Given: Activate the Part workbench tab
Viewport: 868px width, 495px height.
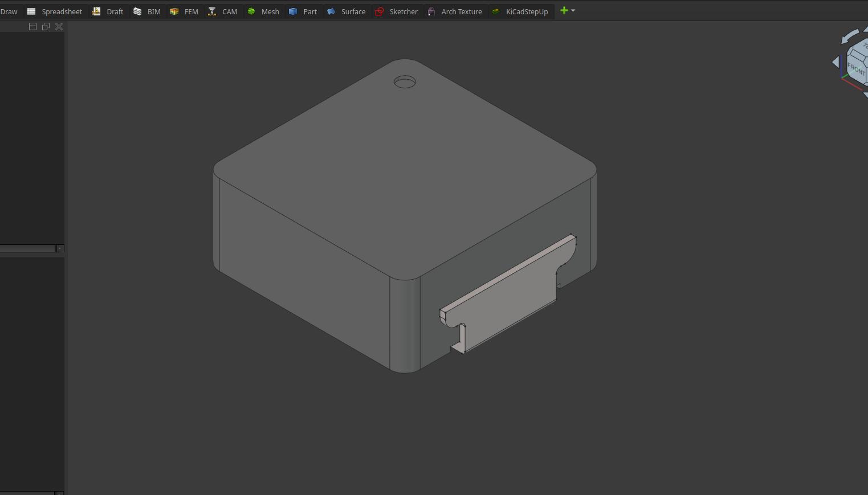Looking at the screenshot, I should 303,11.
